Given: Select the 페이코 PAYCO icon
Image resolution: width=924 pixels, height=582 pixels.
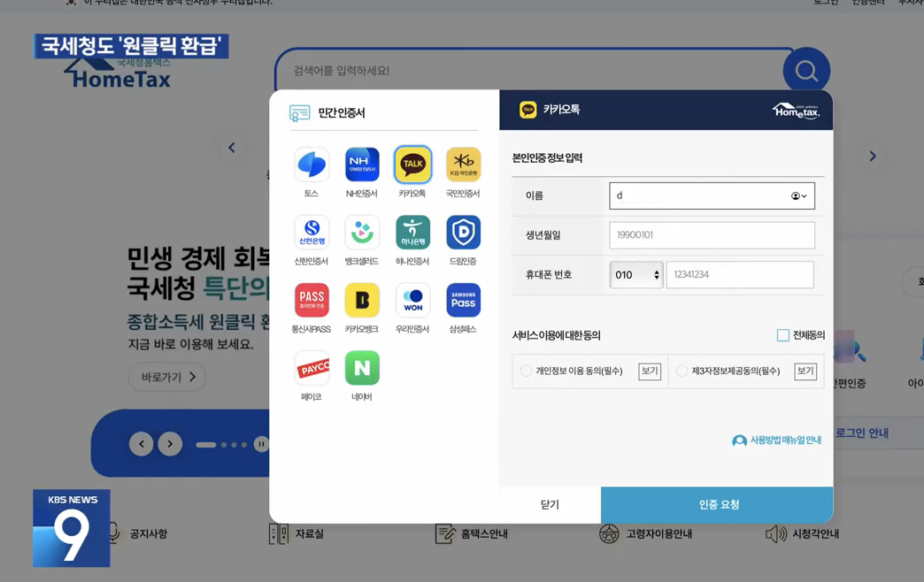Looking at the screenshot, I should 312,368.
